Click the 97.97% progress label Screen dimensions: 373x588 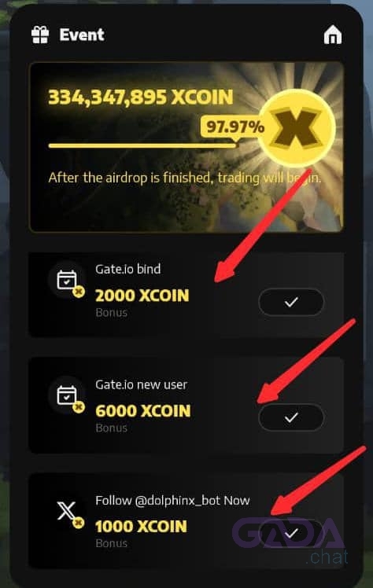point(235,127)
